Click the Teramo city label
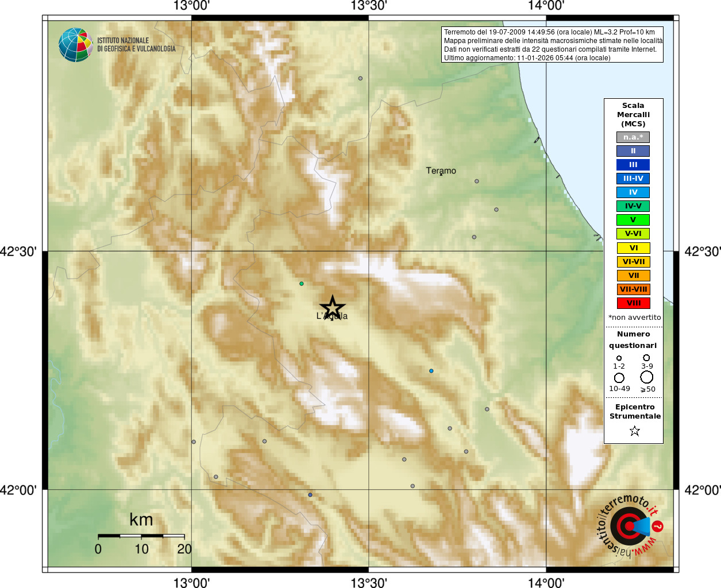 coord(441,171)
